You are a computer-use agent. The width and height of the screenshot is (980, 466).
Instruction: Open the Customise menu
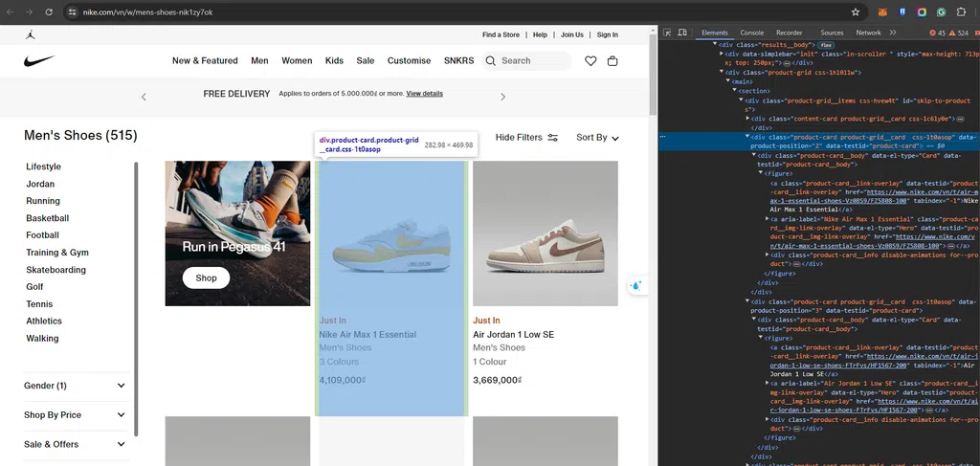[410, 60]
